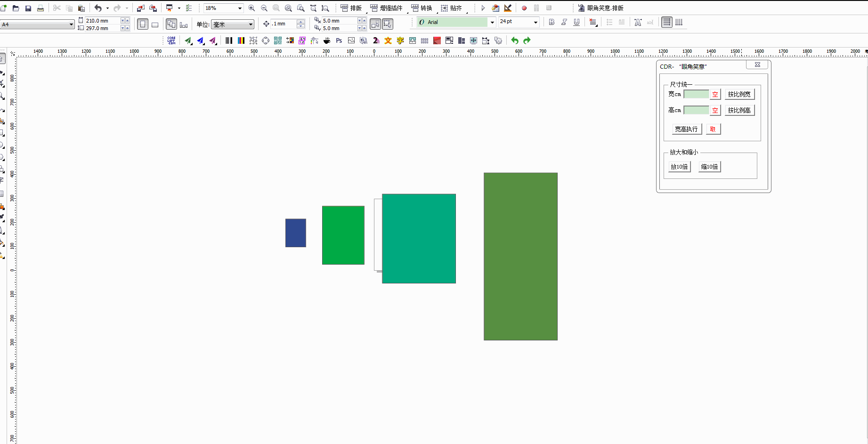Open a file with the folder icon

point(16,8)
